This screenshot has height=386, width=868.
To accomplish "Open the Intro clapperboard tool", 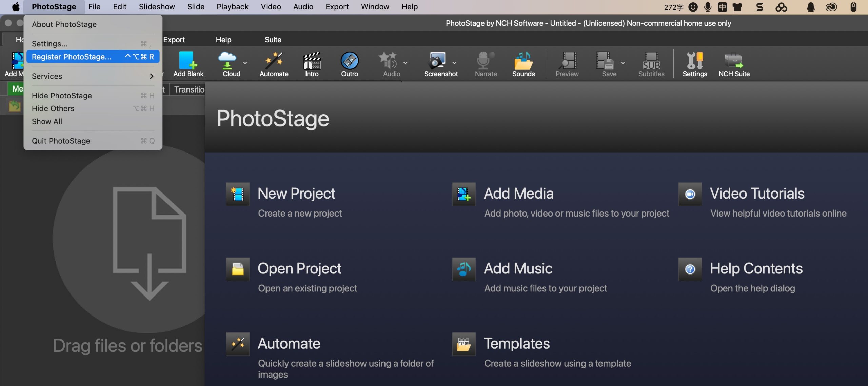I will click(312, 61).
